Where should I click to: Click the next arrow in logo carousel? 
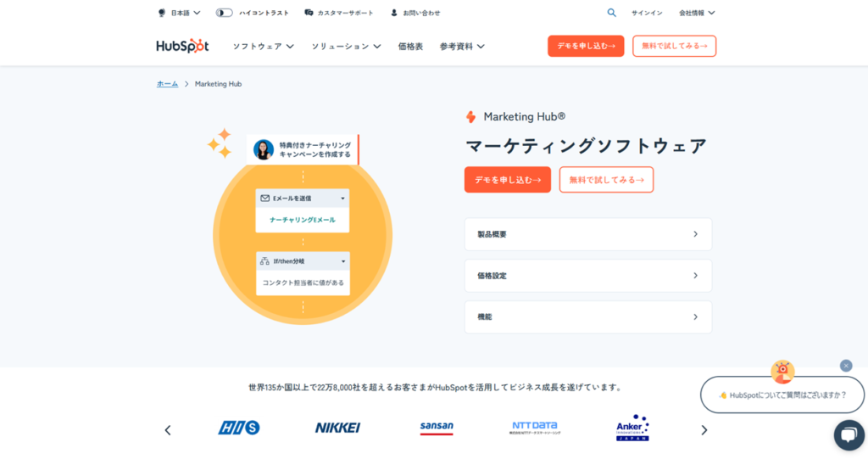coord(704,430)
